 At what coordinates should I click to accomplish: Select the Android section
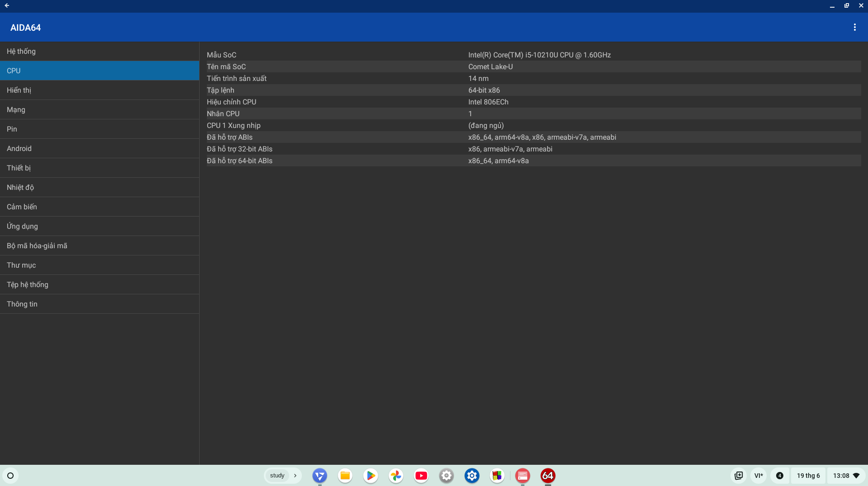(x=100, y=149)
